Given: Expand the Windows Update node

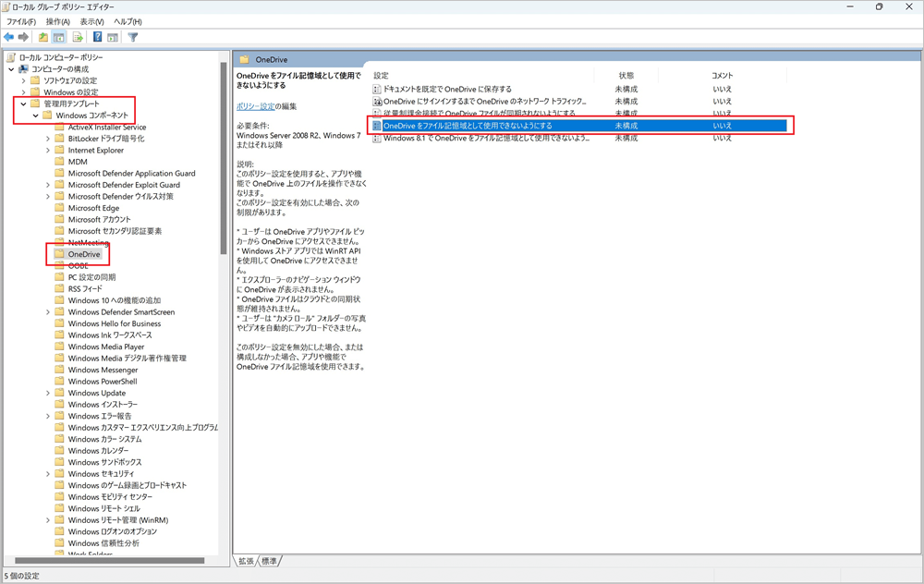Looking at the screenshot, I should click(x=48, y=392).
